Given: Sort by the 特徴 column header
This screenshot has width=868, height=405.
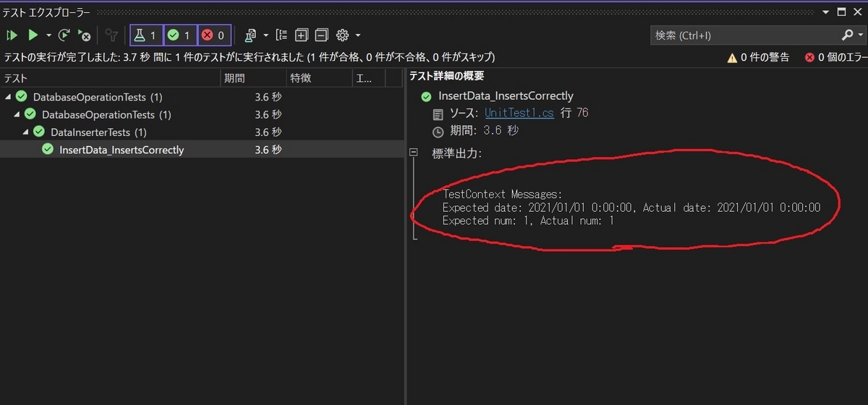Looking at the screenshot, I should click(x=318, y=78).
